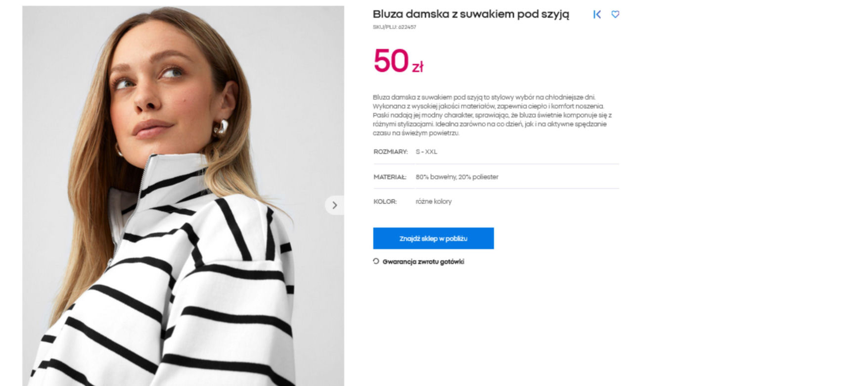868x386 pixels.
Task: Click the KOLOR label
Action: pyautogui.click(x=385, y=202)
